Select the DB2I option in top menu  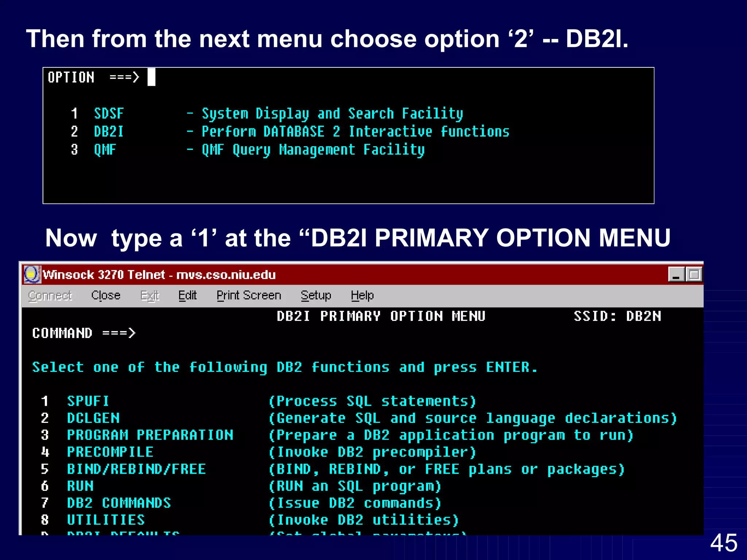(x=290, y=132)
